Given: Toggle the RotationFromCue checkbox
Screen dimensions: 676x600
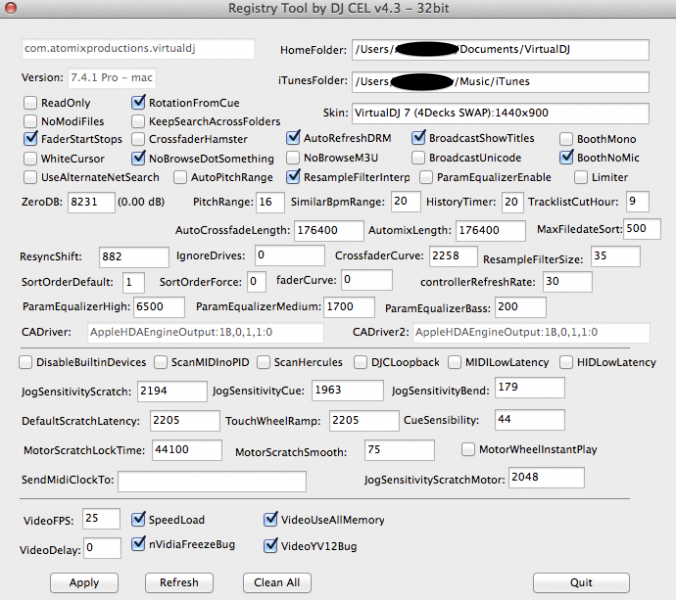Looking at the screenshot, I should [138, 103].
